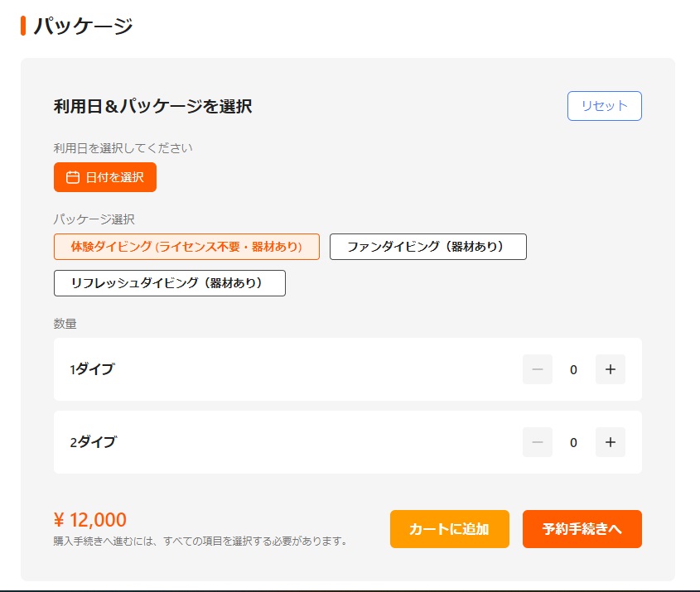700x592 pixels.
Task: Decrease 2ダイブ quantity with minus icon
Action: coord(537,442)
